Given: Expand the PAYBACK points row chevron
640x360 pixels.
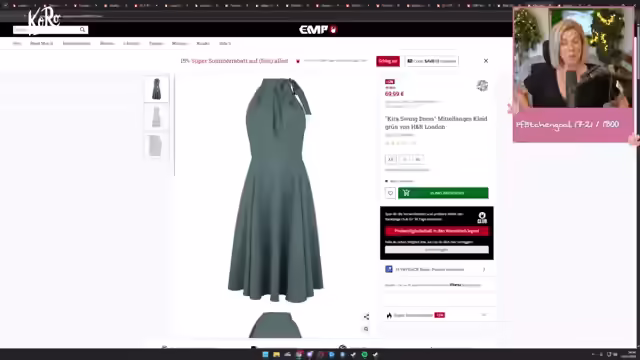Looking at the screenshot, I should click(484, 269).
